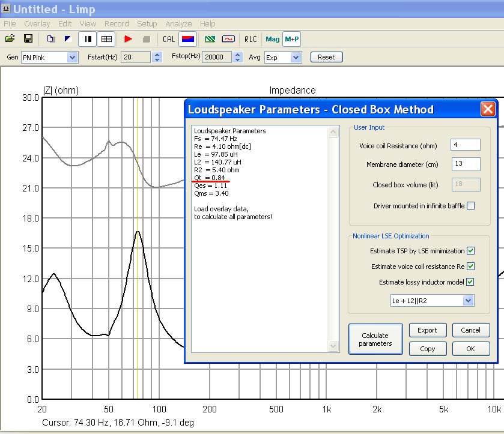
Task: Click the save floppy disk icon
Action: 28,39
